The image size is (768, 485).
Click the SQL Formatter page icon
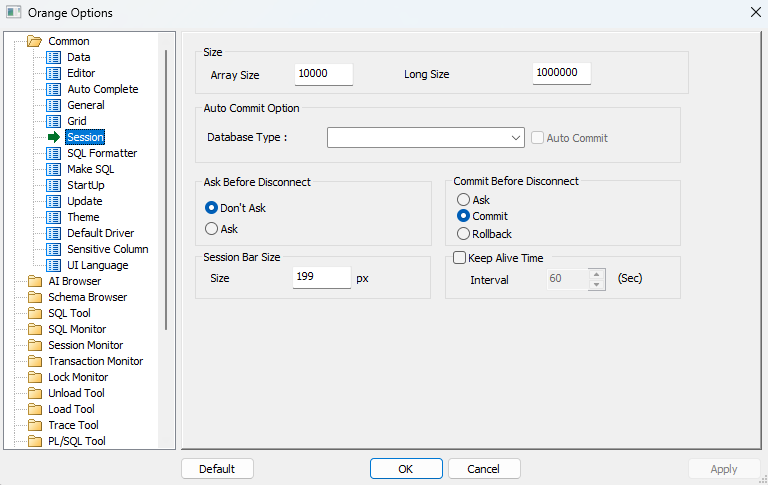[53, 153]
